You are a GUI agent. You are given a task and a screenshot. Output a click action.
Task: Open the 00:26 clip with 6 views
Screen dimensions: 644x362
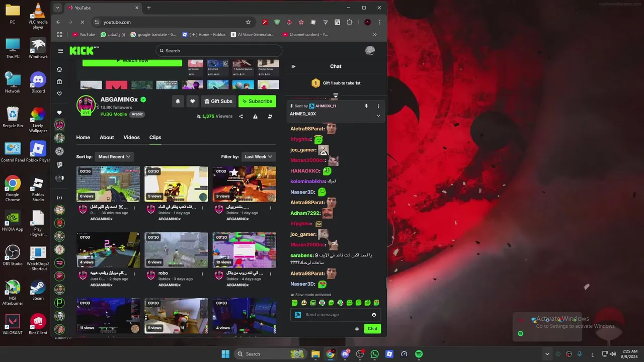click(108, 184)
